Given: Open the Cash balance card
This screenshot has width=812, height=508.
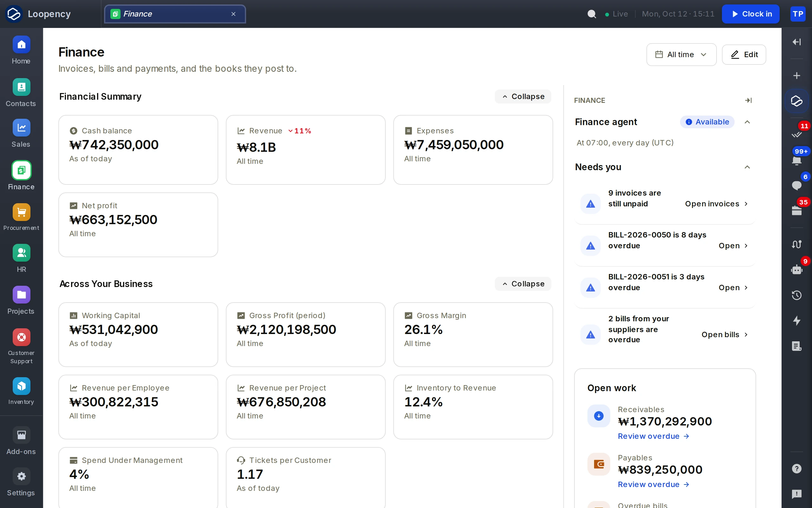Looking at the screenshot, I should tap(138, 150).
